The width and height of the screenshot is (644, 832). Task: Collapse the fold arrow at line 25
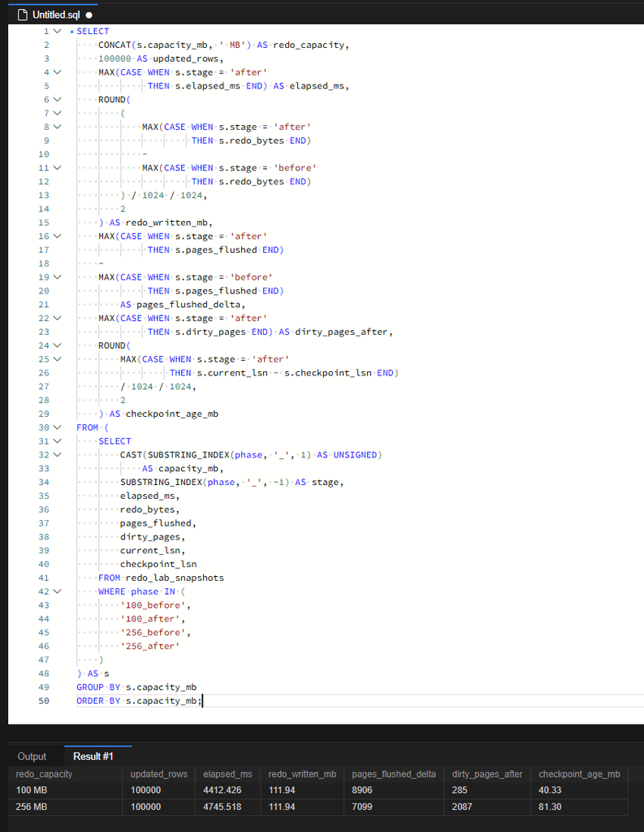point(58,359)
